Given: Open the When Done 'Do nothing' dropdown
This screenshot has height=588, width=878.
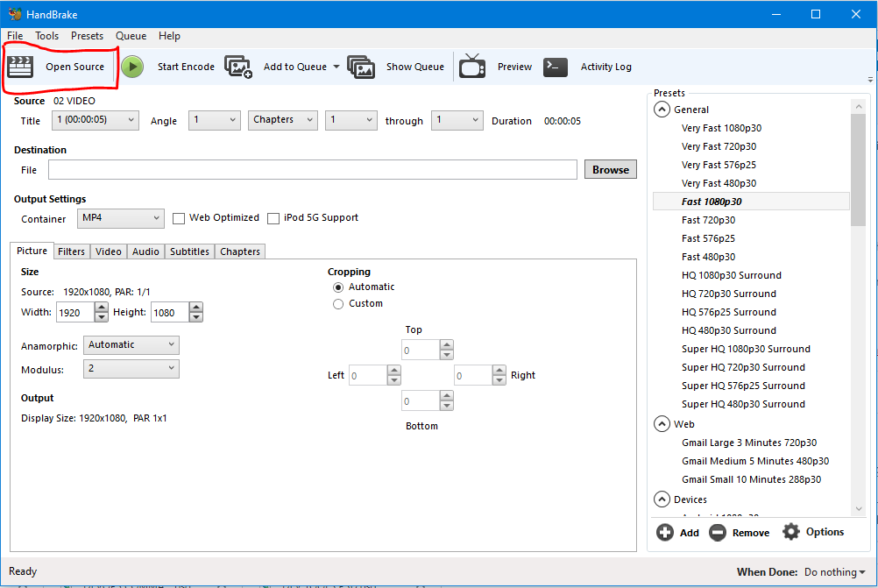Looking at the screenshot, I should (834, 572).
